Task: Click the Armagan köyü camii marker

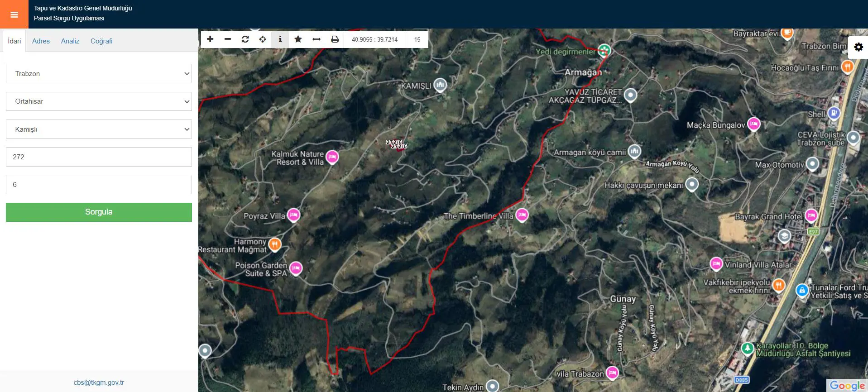Action: pyautogui.click(x=634, y=151)
